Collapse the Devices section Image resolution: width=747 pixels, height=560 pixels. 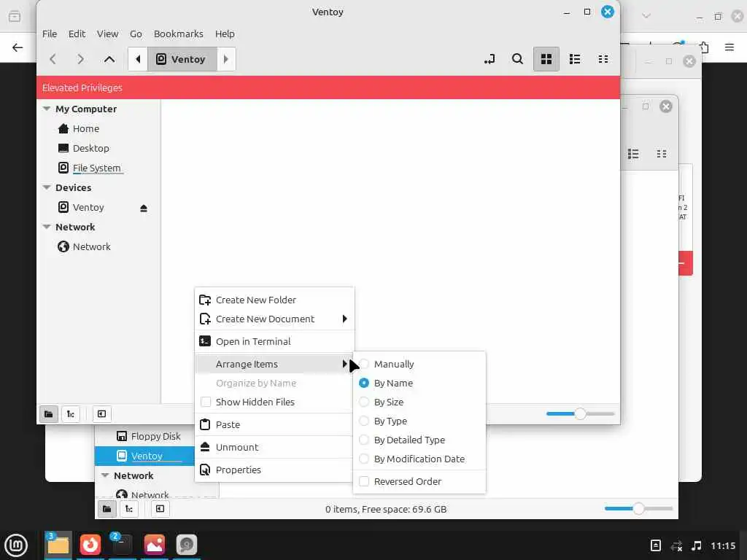47,187
